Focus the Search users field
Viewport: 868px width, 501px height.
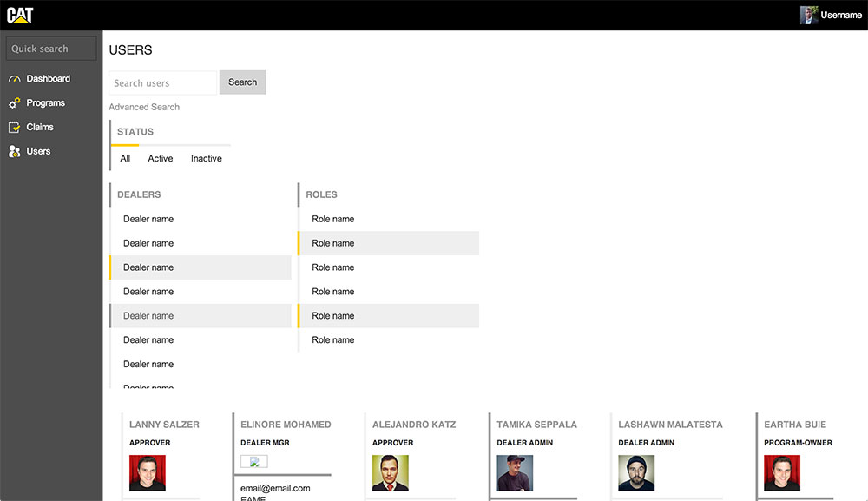(x=163, y=82)
